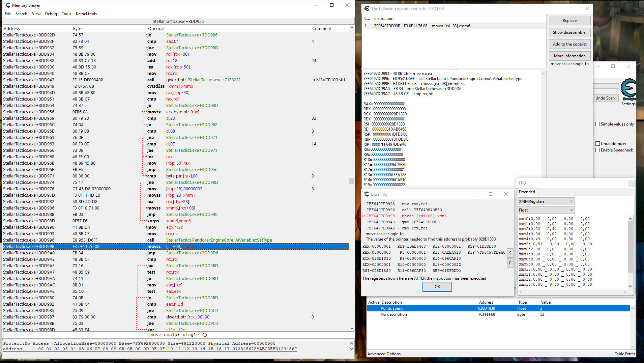Click the Points spent value cell
Screen dimensions: 644x363
541,308
